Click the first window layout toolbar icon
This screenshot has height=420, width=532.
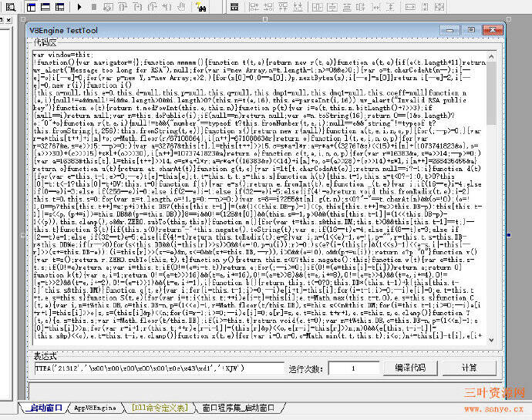(x=29, y=7)
